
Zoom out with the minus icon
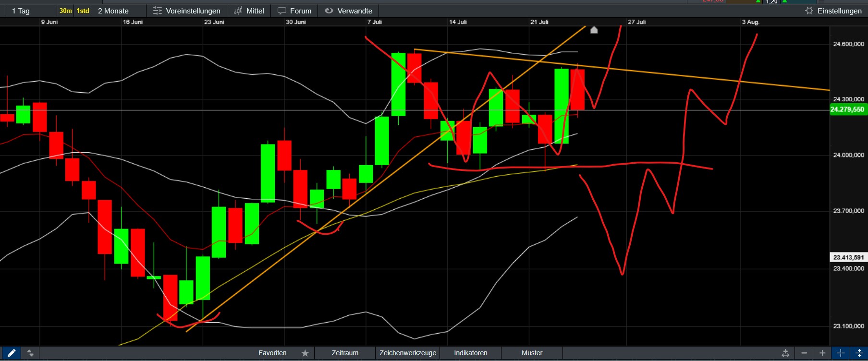tap(804, 353)
